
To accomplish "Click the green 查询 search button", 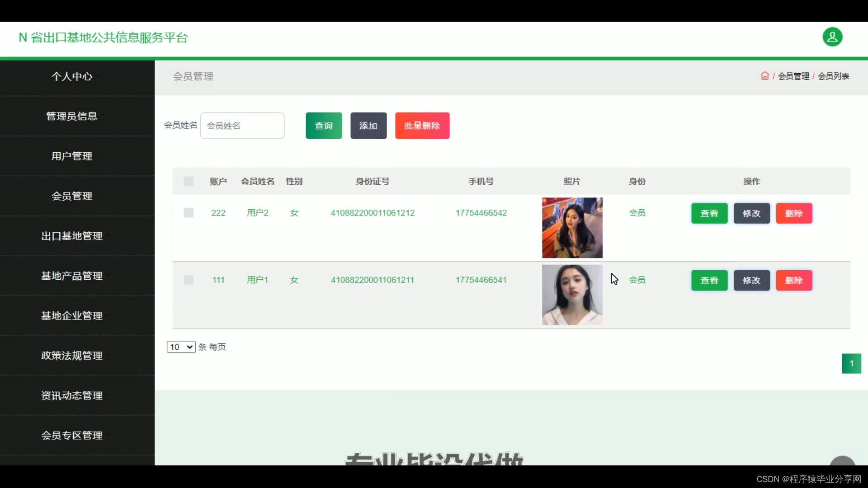I will click(x=324, y=126).
